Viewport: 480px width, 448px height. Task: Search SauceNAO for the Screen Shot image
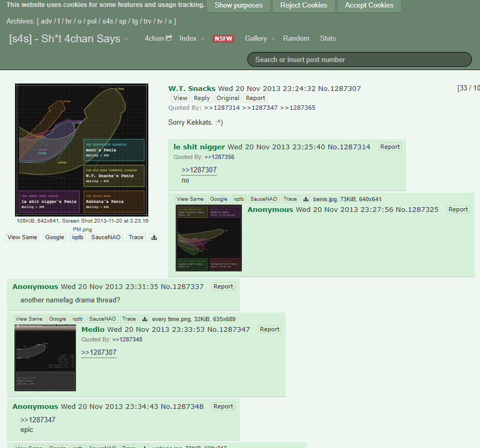(105, 237)
